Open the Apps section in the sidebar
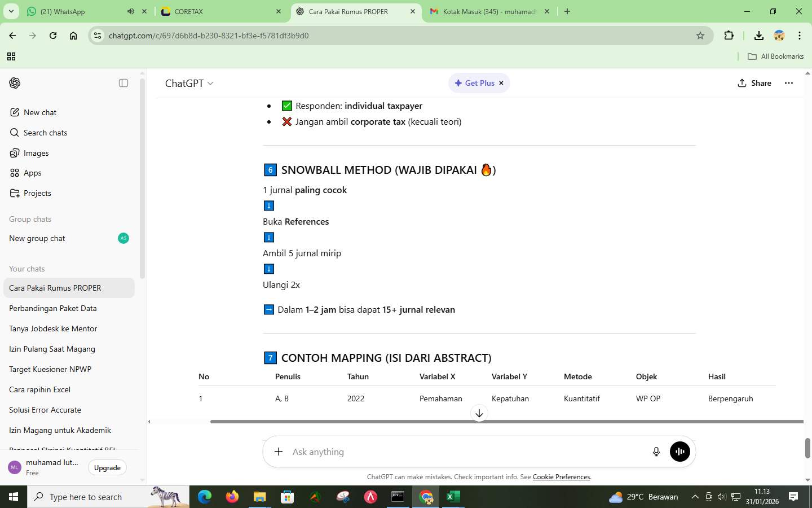Image resolution: width=812 pixels, height=508 pixels. (x=31, y=173)
